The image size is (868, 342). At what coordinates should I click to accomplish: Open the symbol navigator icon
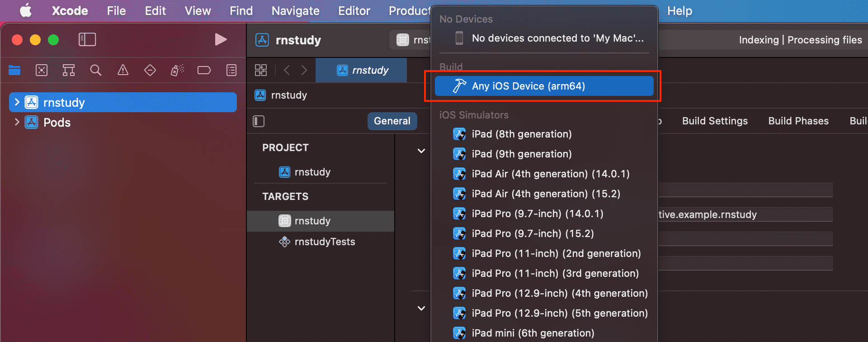[x=69, y=70]
